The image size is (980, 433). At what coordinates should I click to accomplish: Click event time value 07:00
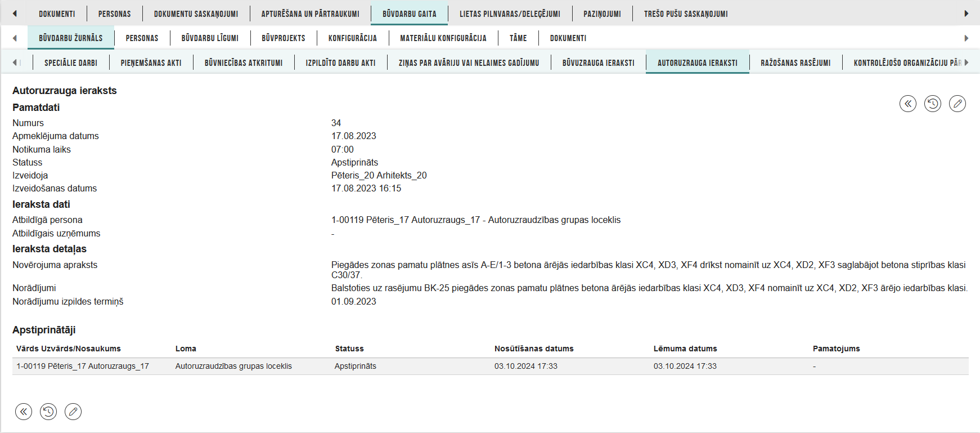[343, 149]
